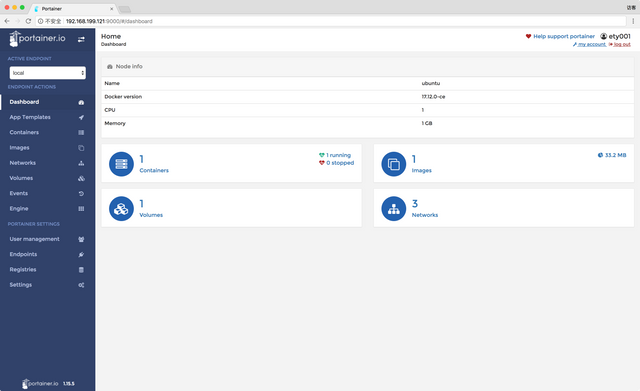The image size is (640, 391).
Task: Open the Networks tile label
Action: point(424,215)
